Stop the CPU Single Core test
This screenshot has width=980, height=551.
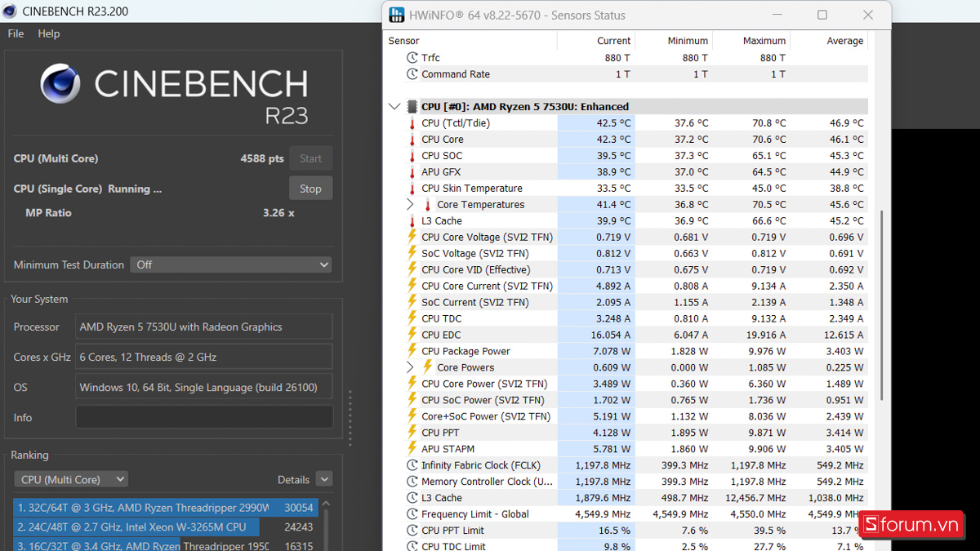[310, 189]
